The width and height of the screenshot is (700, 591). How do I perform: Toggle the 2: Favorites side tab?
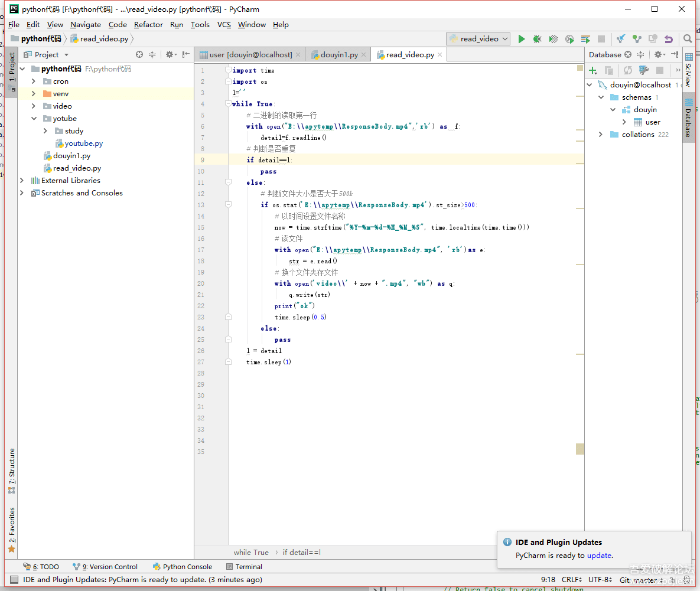click(12, 530)
